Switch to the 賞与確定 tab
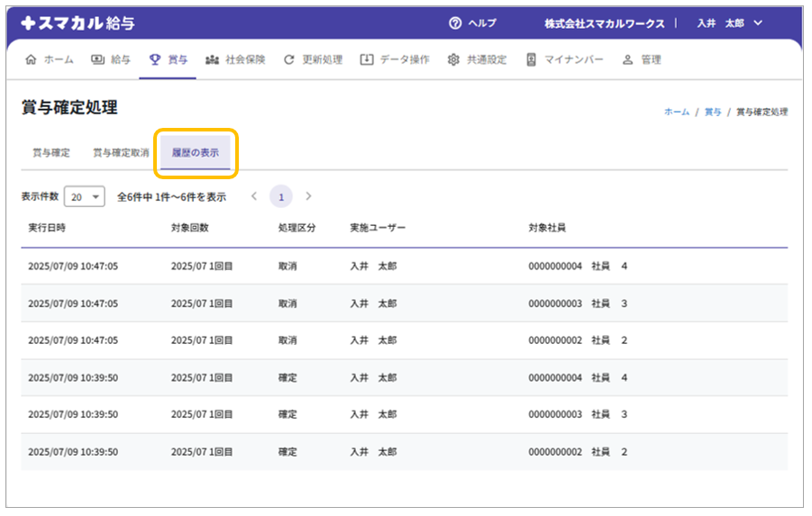The width and height of the screenshot is (812, 516). (x=50, y=153)
